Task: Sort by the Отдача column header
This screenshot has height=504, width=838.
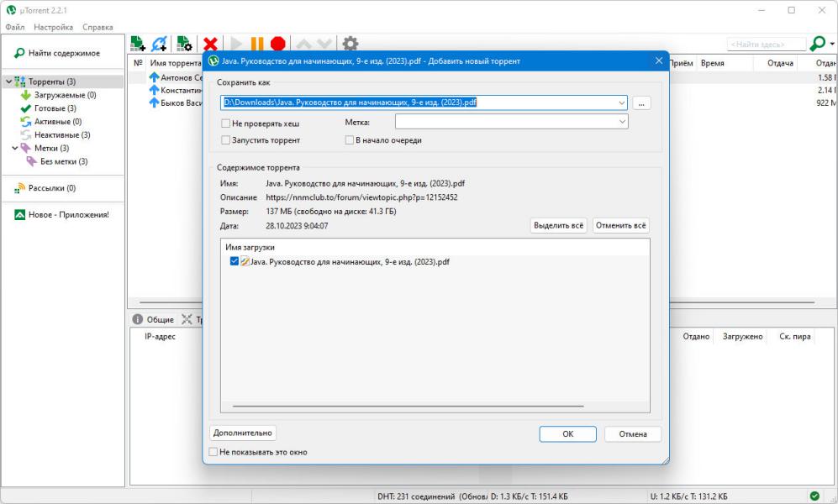Action: point(780,63)
